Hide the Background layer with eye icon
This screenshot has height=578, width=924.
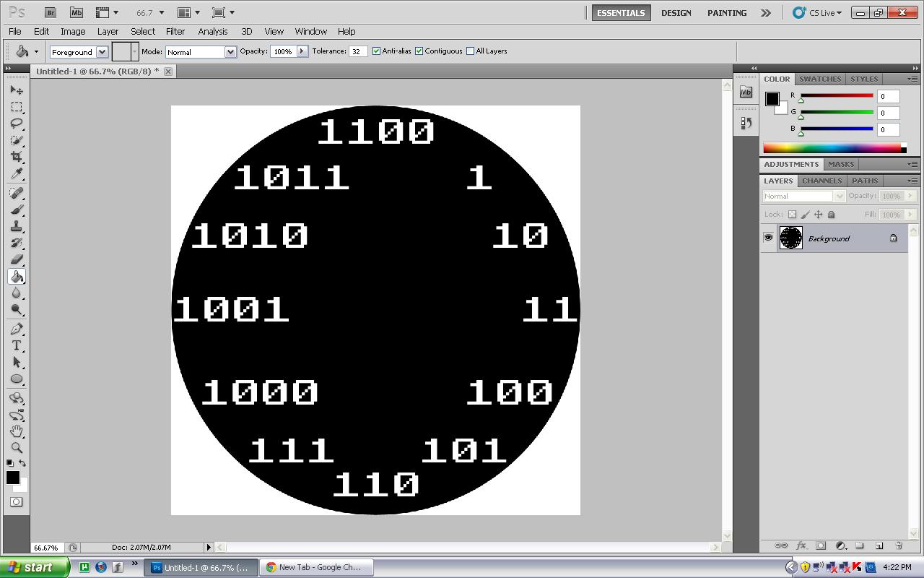point(768,238)
